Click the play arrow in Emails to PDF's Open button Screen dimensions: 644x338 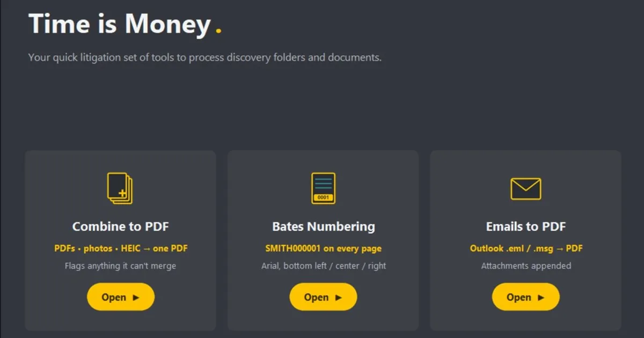(541, 297)
